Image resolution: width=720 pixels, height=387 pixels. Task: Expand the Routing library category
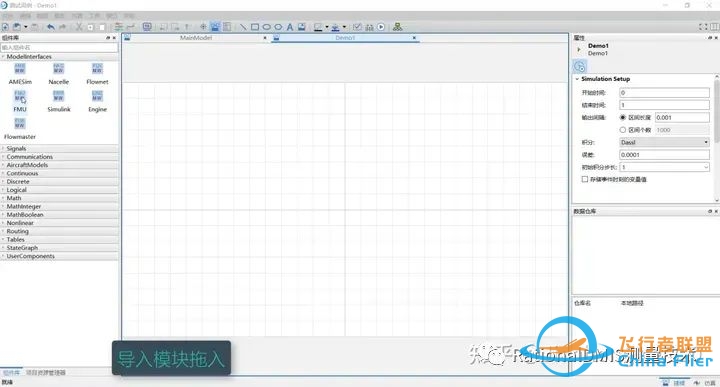tap(3, 231)
